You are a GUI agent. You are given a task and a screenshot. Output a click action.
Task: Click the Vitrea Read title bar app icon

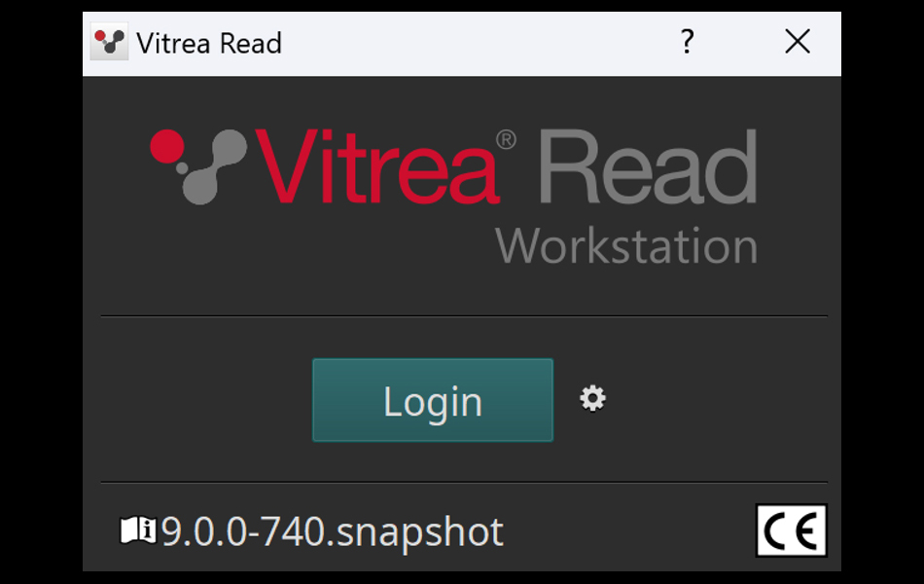point(109,43)
